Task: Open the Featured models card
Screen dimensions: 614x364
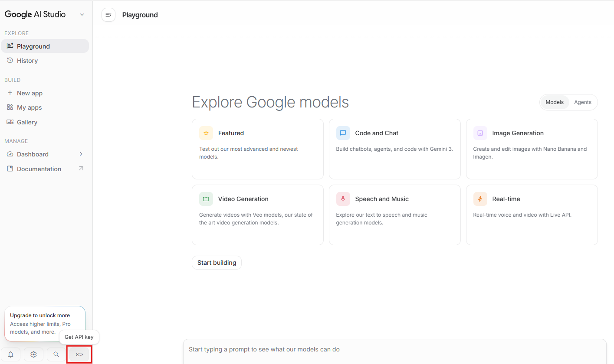Action: 258,149
